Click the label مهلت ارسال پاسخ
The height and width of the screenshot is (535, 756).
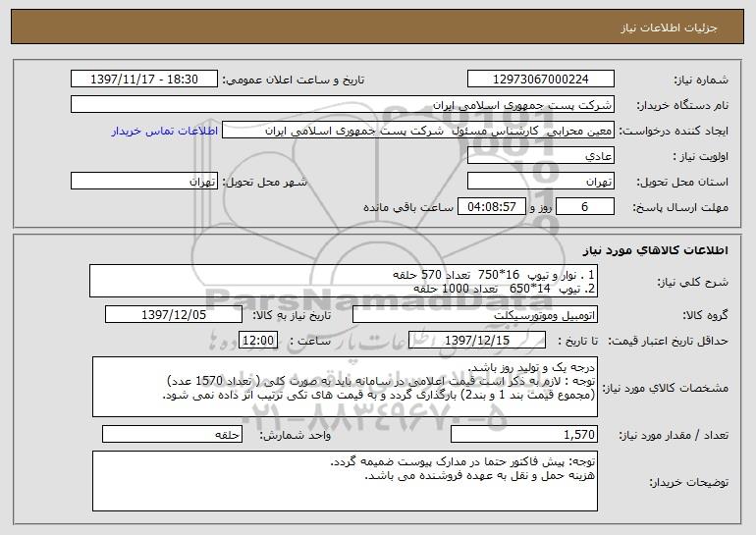[680, 207]
